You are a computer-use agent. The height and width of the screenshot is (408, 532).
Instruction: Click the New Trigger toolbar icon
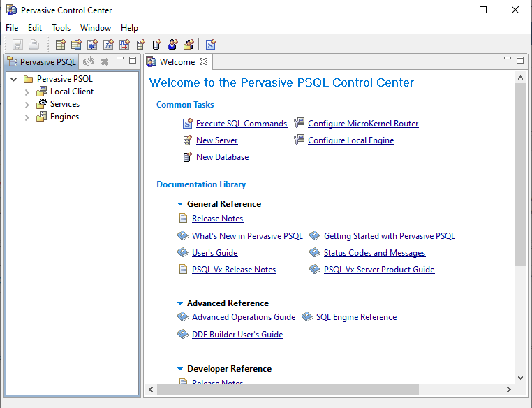[124, 45]
